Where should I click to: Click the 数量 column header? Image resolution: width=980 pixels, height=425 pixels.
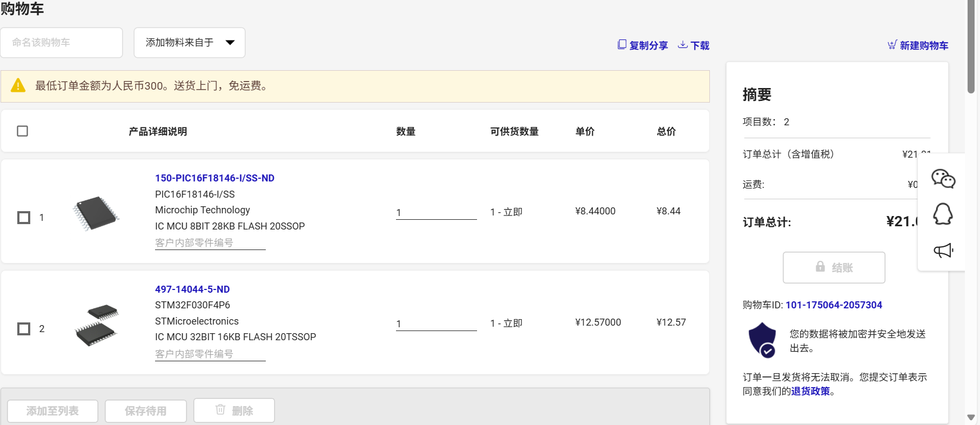click(406, 131)
